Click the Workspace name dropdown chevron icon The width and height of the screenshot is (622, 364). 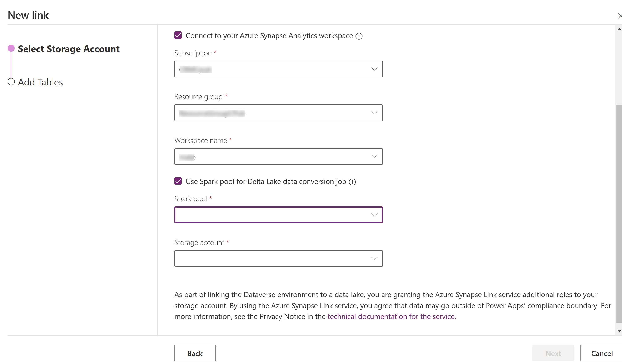pyautogui.click(x=373, y=156)
